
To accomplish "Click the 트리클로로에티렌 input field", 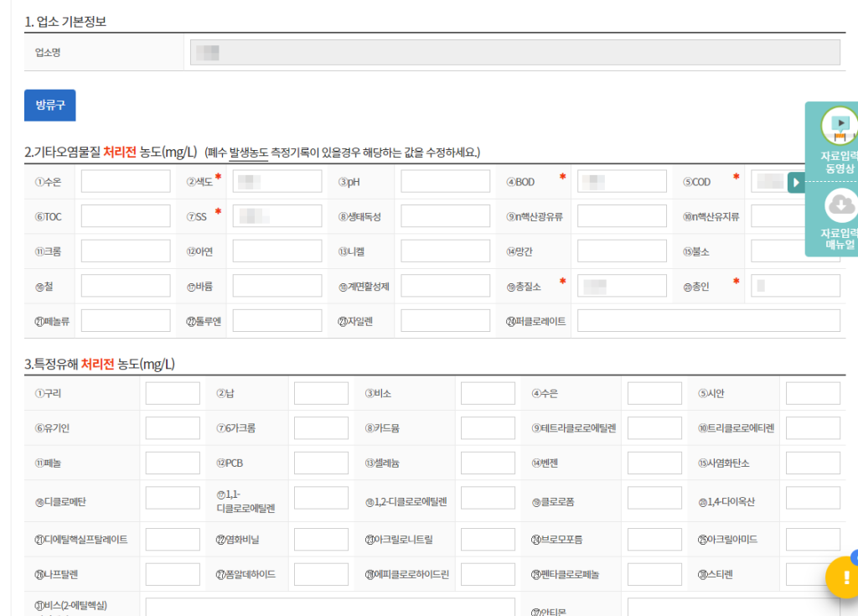I will pyautogui.click(x=813, y=428).
